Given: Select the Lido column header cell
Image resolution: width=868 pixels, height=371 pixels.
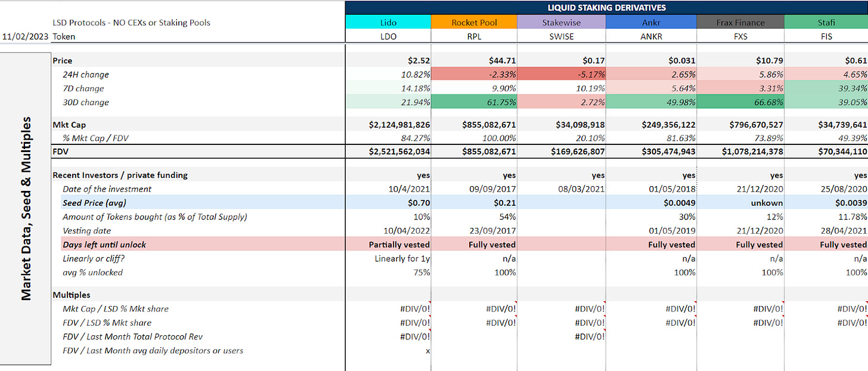Looking at the screenshot, I should [388, 23].
